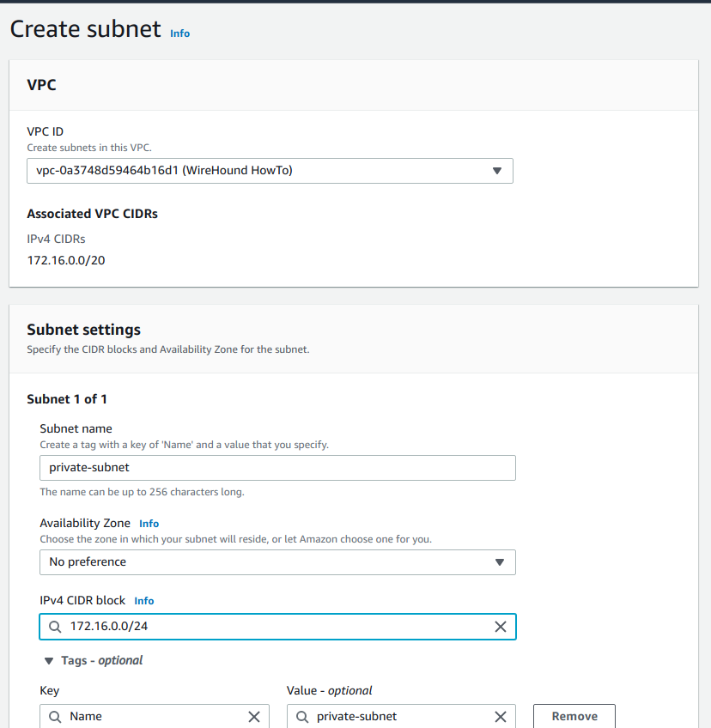Open the Info link beside Create subnet
Viewport: 711px width, 728px height.
coord(179,33)
